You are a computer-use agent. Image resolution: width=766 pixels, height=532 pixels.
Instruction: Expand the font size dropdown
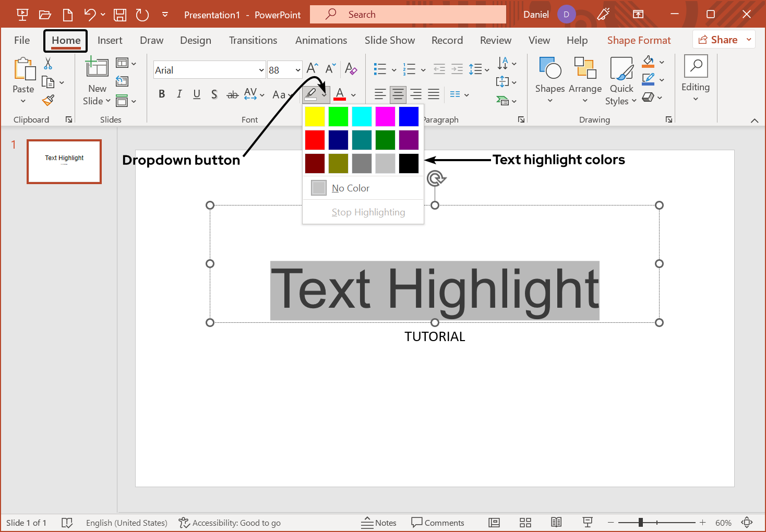[x=298, y=69]
